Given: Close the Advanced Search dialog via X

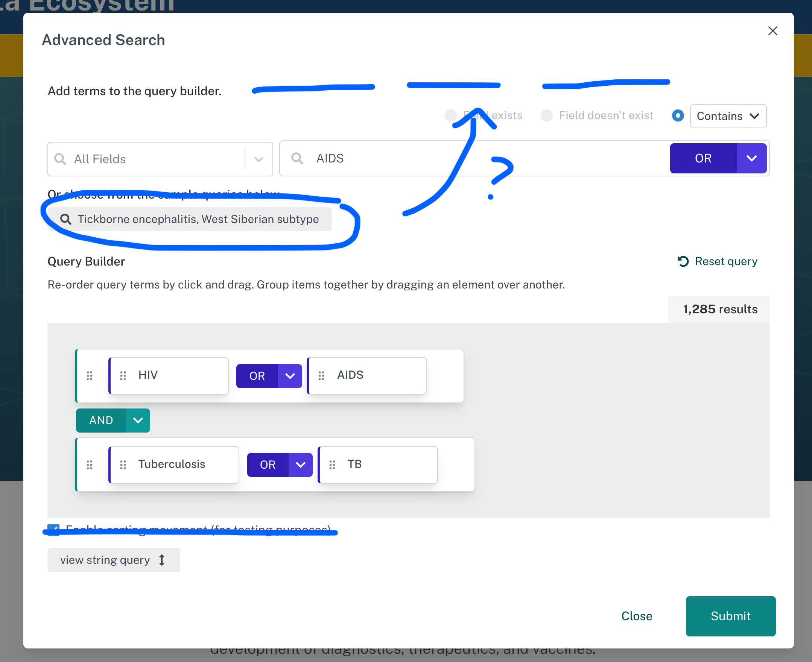Looking at the screenshot, I should point(773,31).
